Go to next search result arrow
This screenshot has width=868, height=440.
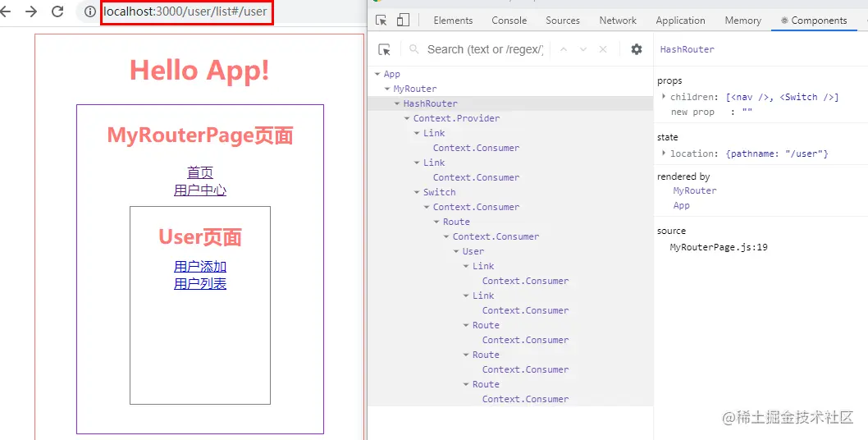pyautogui.click(x=583, y=49)
